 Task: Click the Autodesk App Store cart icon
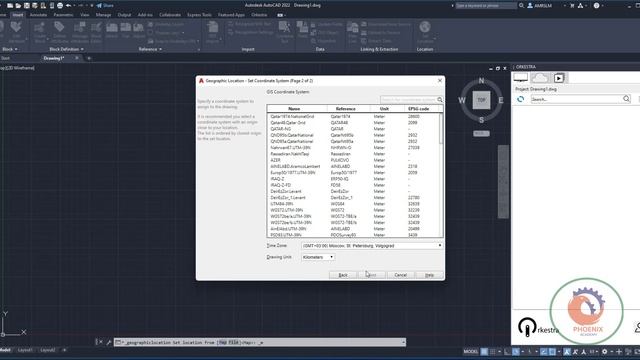(572, 6)
